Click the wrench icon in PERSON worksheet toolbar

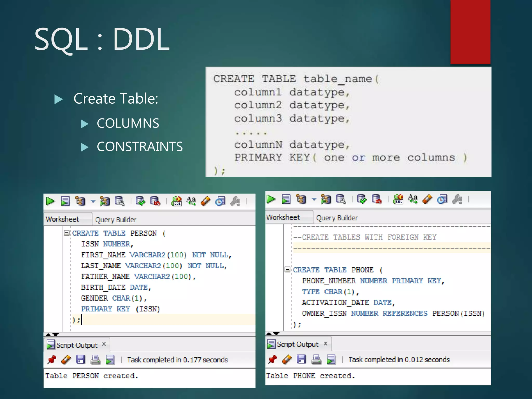pyautogui.click(x=235, y=201)
